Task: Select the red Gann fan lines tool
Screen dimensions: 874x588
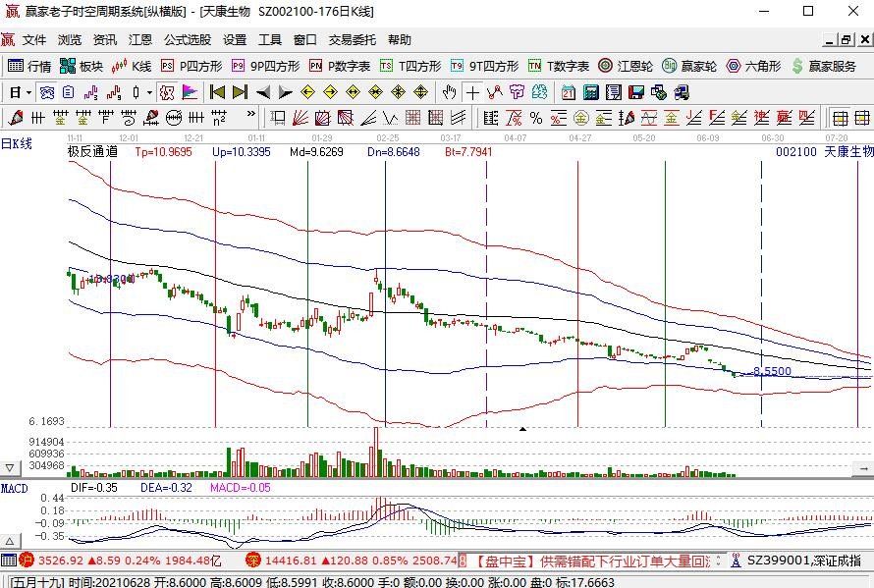Action: (x=300, y=118)
